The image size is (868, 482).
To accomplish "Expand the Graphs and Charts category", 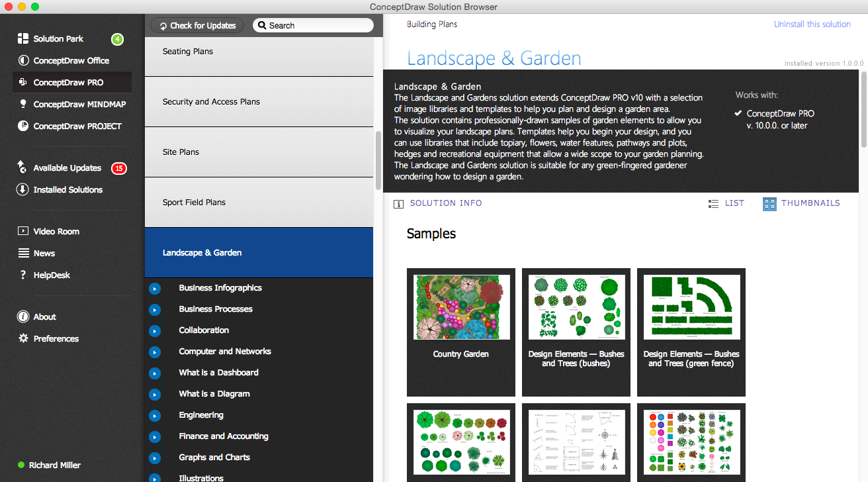I will 155,458.
